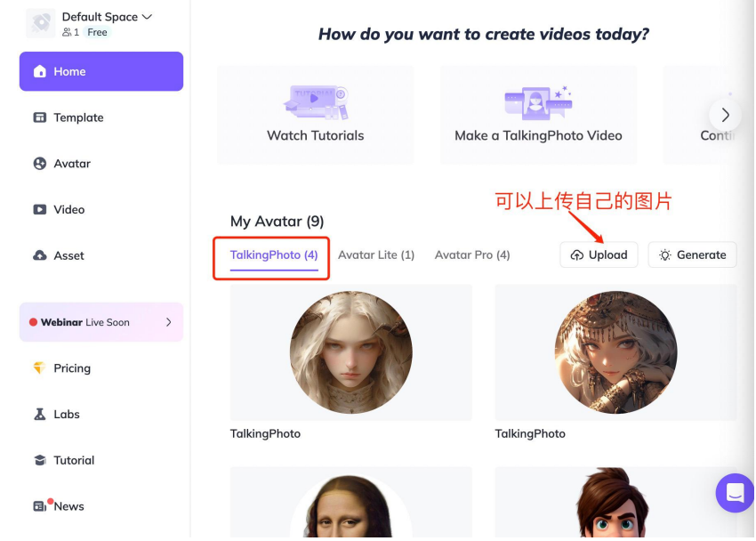The width and height of the screenshot is (756, 541).
Task: Switch to the TalkingPhoto (4) tab
Action: (x=273, y=255)
